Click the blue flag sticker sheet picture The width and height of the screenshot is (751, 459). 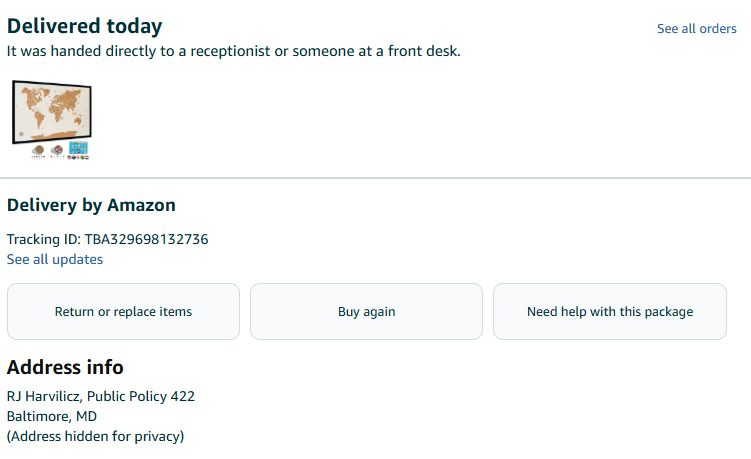tap(79, 149)
